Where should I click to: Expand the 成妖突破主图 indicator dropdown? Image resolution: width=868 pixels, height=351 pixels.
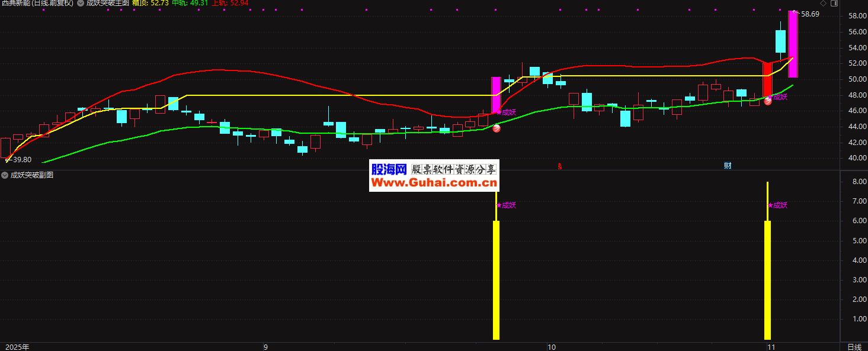coord(80,3)
